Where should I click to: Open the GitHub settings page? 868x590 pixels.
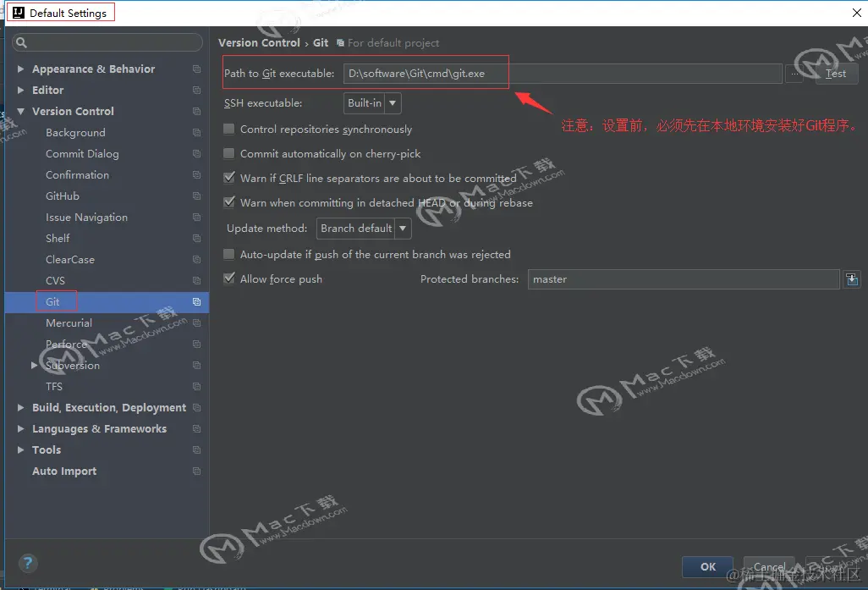click(62, 196)
